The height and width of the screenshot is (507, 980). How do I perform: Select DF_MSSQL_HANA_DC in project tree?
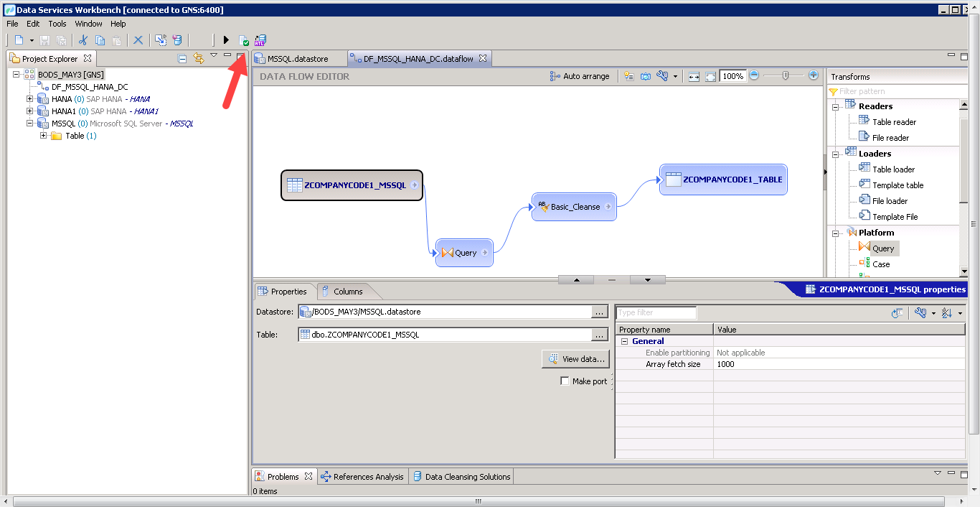(90, 87)
